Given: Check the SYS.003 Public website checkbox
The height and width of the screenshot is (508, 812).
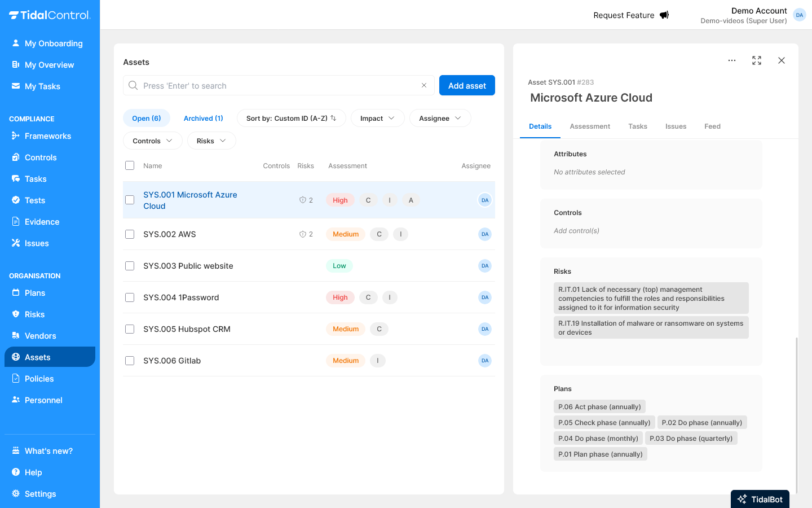Looking at the screenshot, I should tap(130, 266).
